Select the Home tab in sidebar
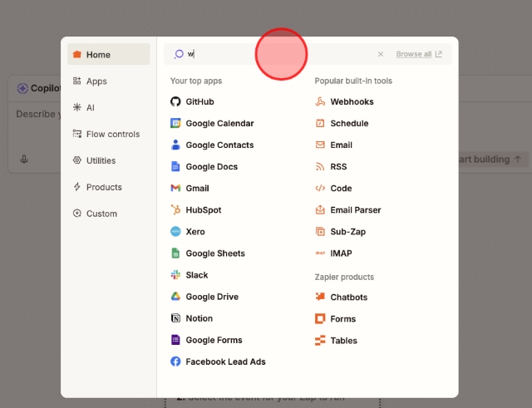 pyautogui.click(x=109, y=54)
